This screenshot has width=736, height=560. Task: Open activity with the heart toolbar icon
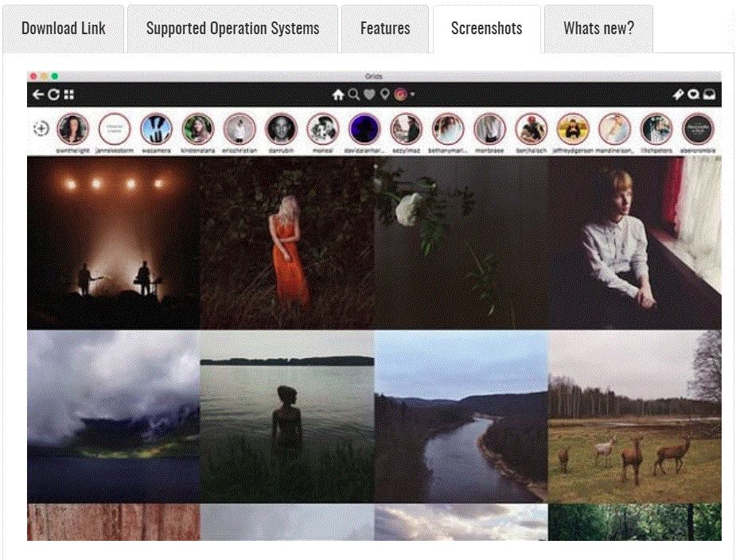369,95
